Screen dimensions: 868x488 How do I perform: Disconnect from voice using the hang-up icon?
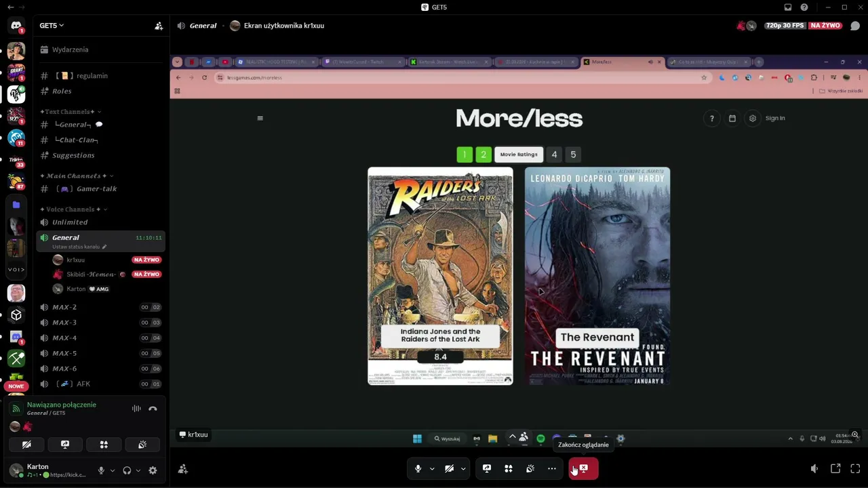coord(153,409)
